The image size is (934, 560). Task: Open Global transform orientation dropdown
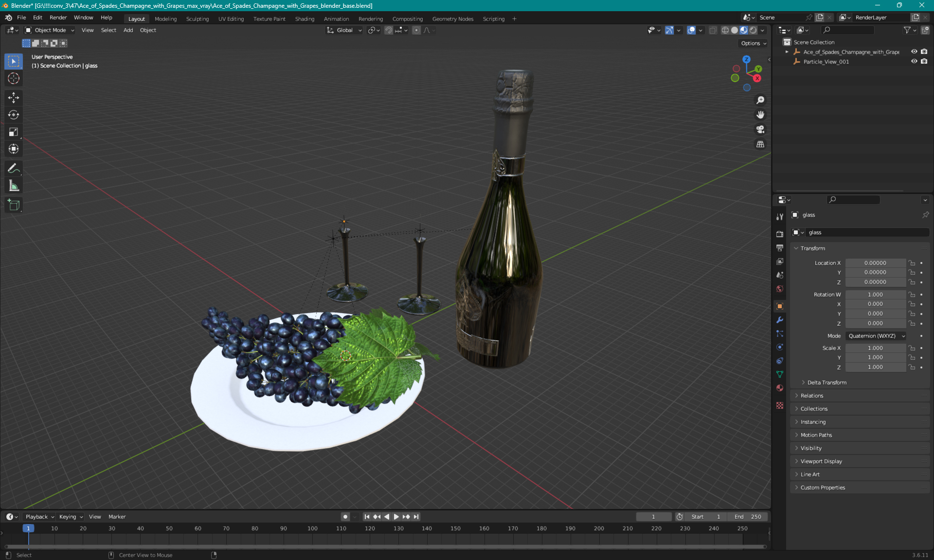point(344,30)
